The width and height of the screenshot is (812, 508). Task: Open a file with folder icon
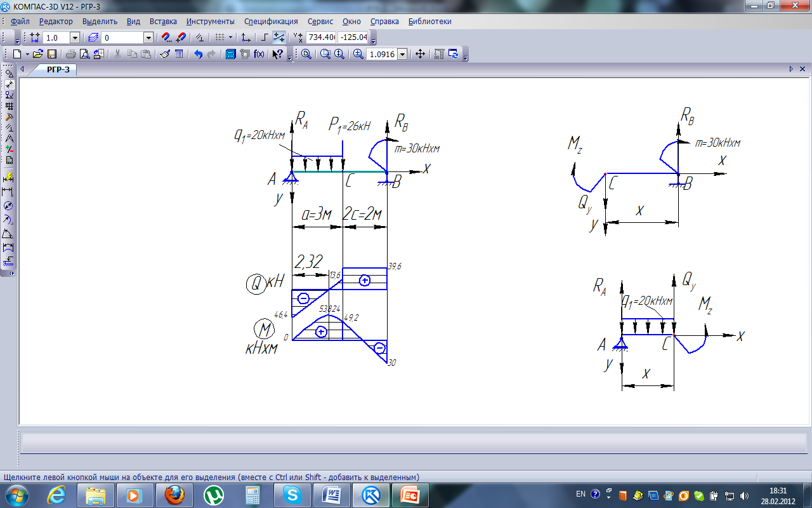(37, 55)
